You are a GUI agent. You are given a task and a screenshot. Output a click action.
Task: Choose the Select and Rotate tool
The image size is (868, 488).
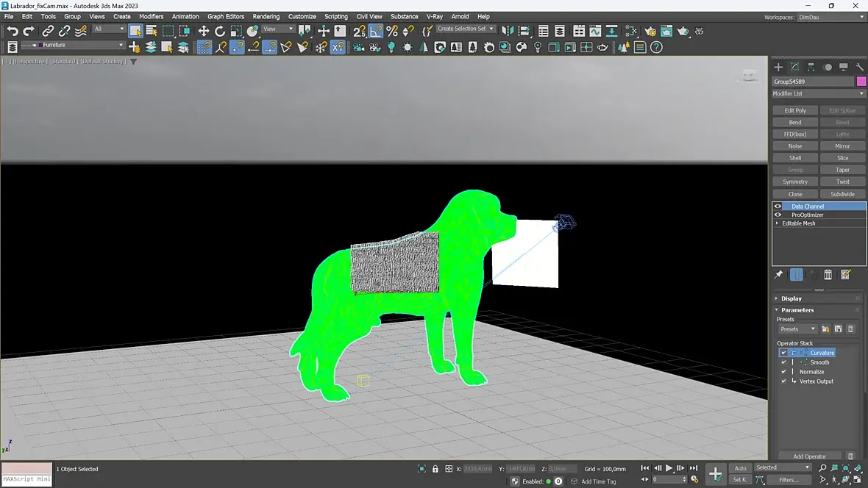(220, 31)
